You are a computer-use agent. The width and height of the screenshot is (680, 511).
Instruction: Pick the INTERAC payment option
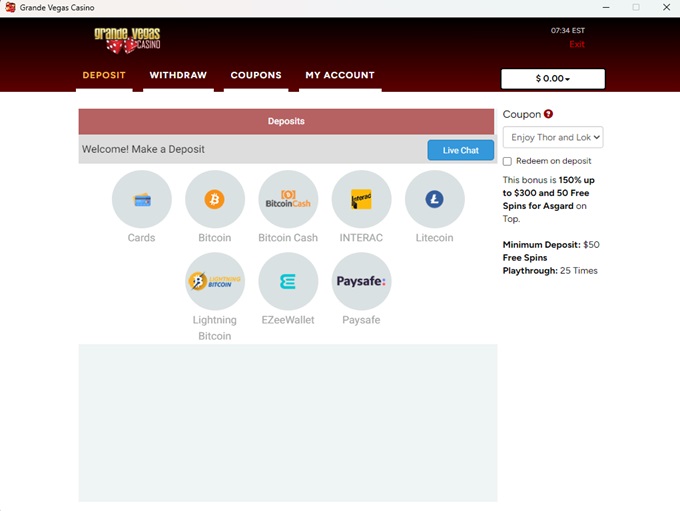coord(361,200)
